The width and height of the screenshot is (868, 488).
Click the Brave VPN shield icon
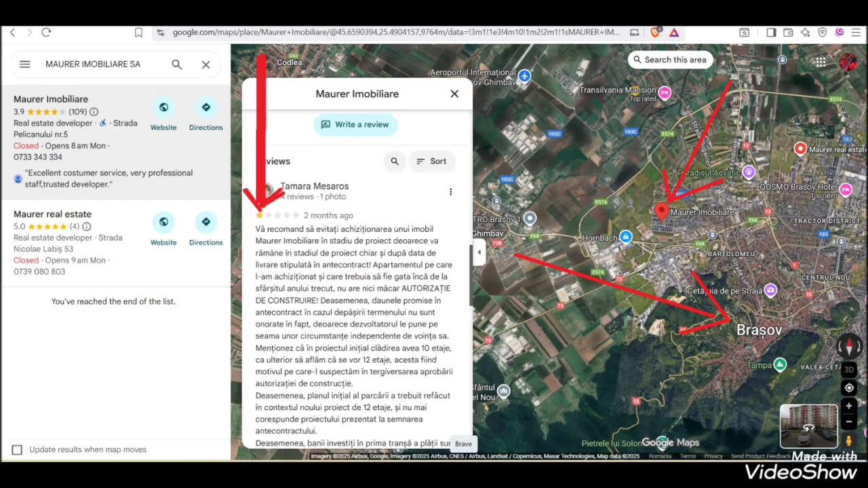(823, 33)
